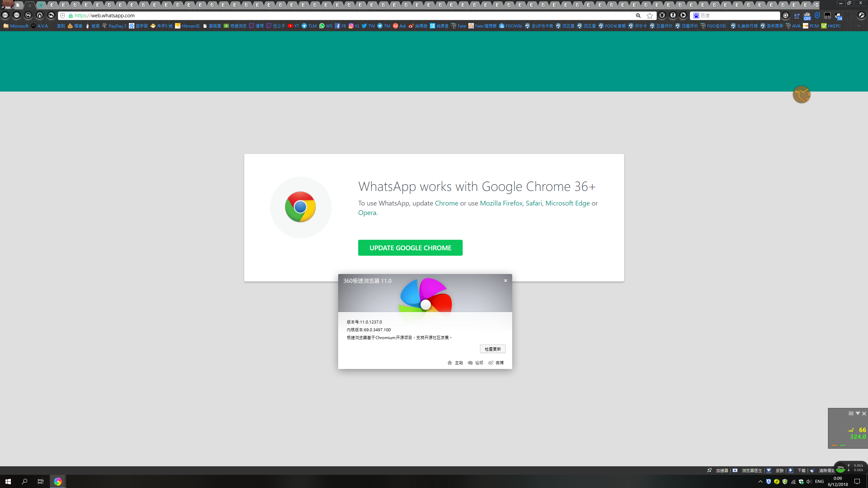
Task: Click the bookmark star icon
Action: pos(650,16)
